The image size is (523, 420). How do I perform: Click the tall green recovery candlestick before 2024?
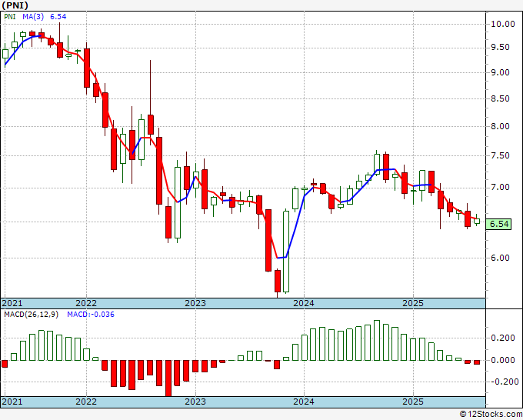click(286, 252)
